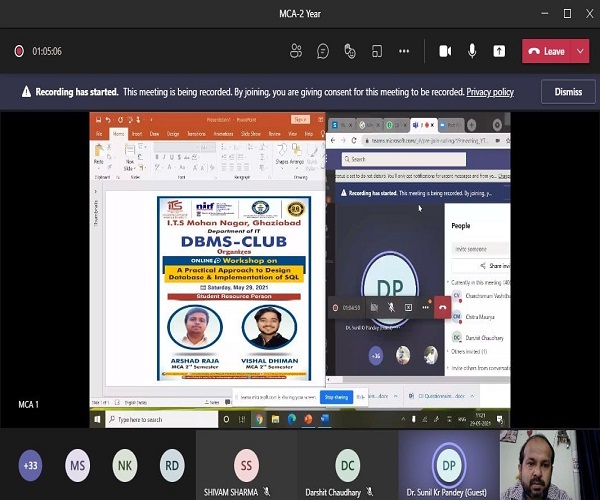Screen dimensions: 600x500
Task: Toggle Bold formatting in PowerPoint ribbon
Action: click(157, 157)
